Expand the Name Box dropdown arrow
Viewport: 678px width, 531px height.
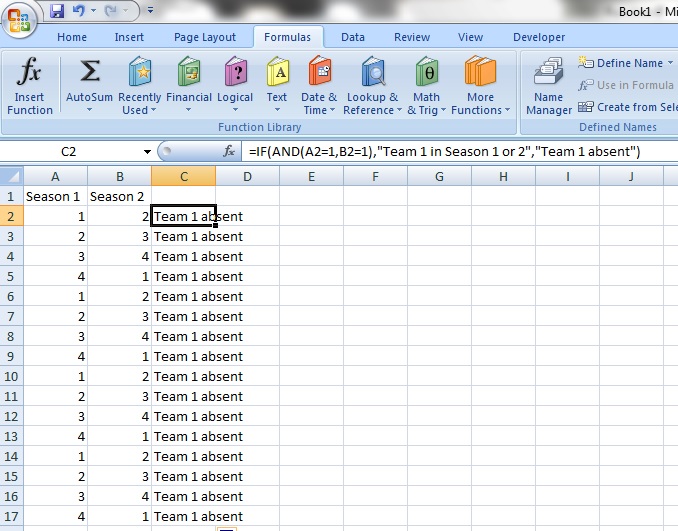click(x=148, y=152)
